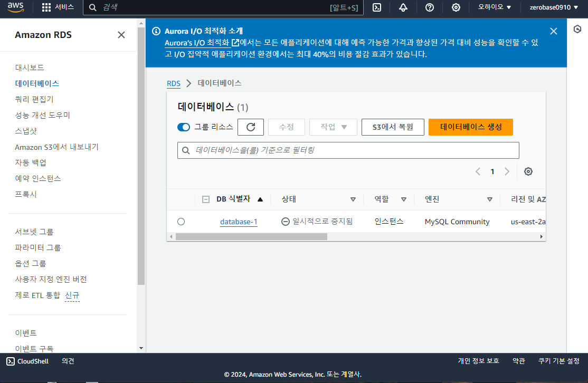588x383 pixels.
Task: Open 성능 개선 도우미 in the sidebar
Action: [42, 115]
